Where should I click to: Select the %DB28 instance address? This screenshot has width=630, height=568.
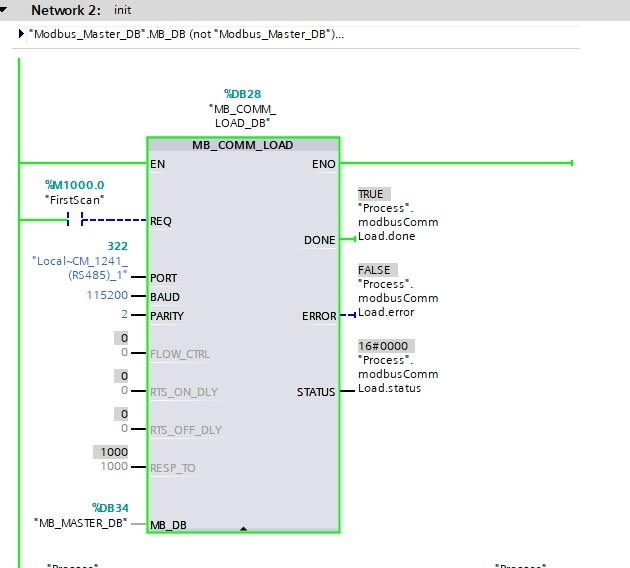tap(243, 94)
